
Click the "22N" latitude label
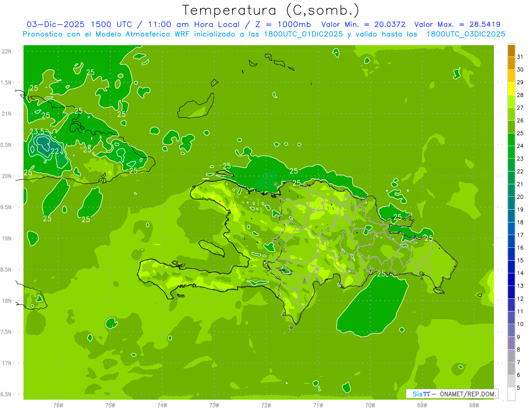click(7, 51)
